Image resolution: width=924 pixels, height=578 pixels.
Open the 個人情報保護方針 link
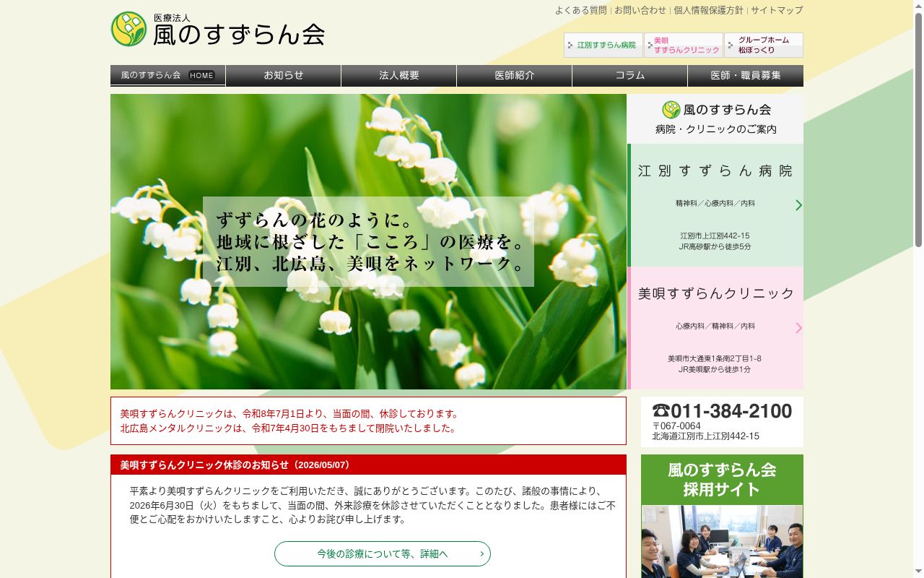pyautogui.click(x=708, y=10)
